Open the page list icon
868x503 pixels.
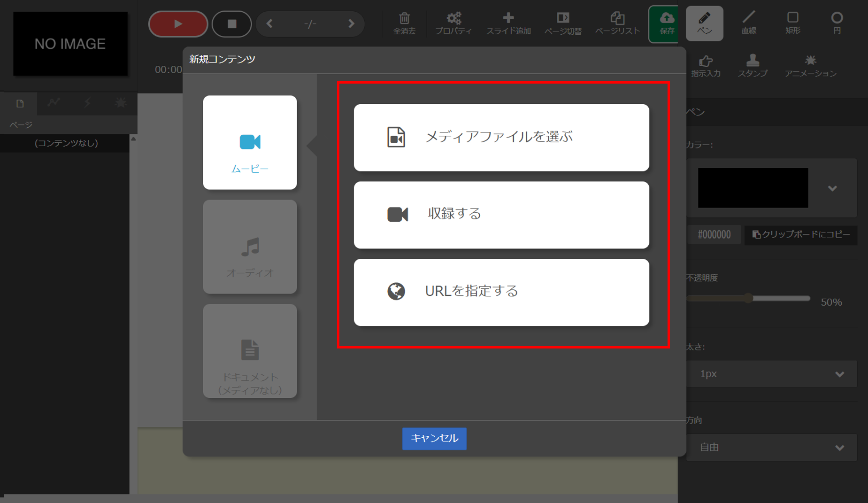(617, 23)
